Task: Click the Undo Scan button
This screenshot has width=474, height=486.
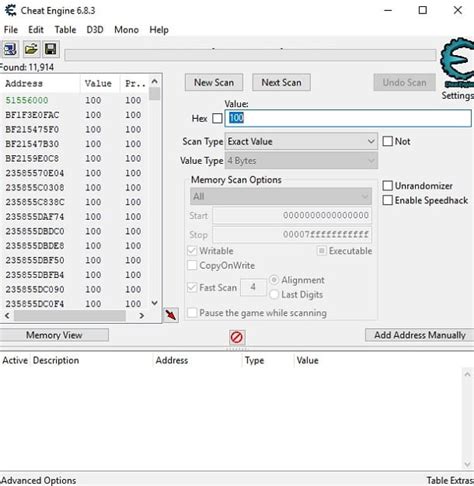Action: [x=404, y=82]
